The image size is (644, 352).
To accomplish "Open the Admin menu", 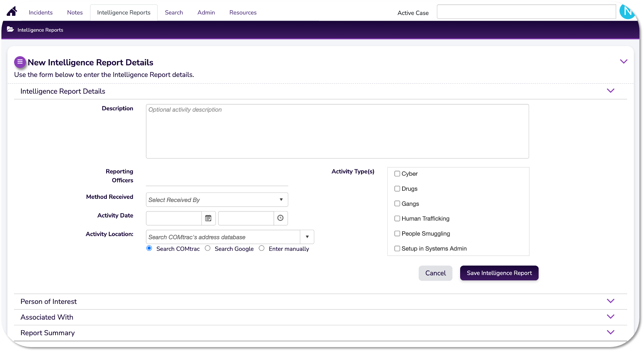I will tap(206, 13).
